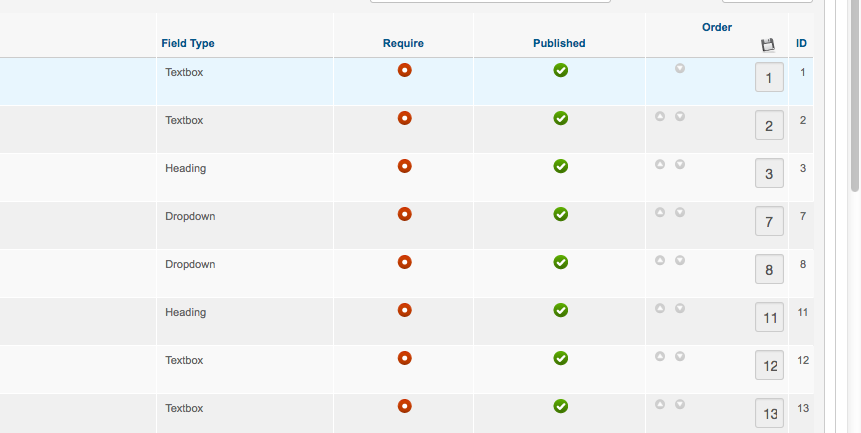Unpublish the field with ID 11
Image resolution: width=861 pixels, height=433 pixels.
point(561,310)
